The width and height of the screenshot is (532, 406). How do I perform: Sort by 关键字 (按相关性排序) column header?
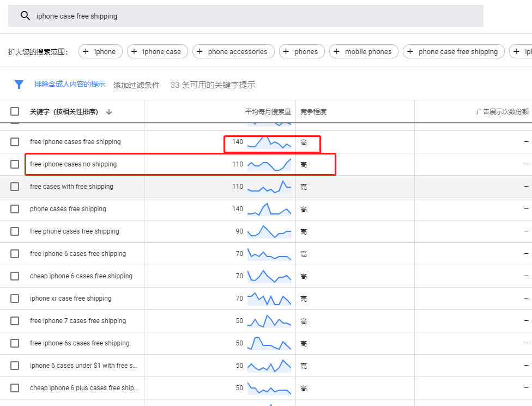pos(64,112)
